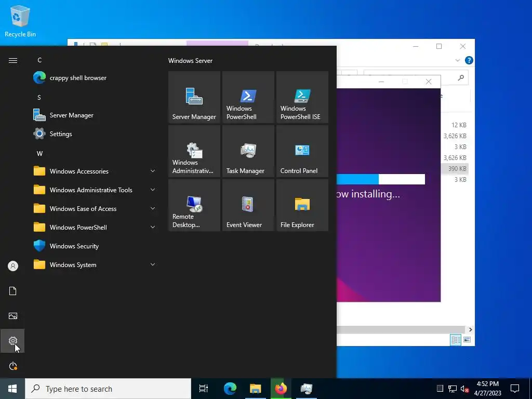Minimize the installer window
Image resolution: width=532 pixels, height=399 pixels.
pyautogui.click(x=381, y=82)
